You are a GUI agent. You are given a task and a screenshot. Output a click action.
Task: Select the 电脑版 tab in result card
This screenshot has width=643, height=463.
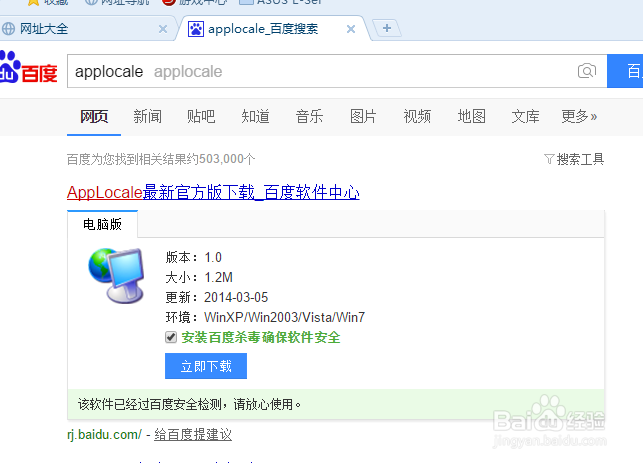pos(103,224)
